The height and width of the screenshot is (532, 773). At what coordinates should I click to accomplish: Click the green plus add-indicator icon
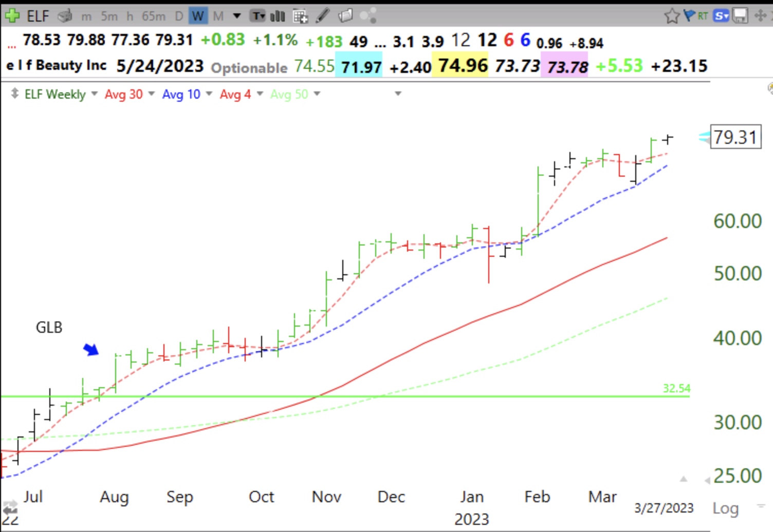12,16
